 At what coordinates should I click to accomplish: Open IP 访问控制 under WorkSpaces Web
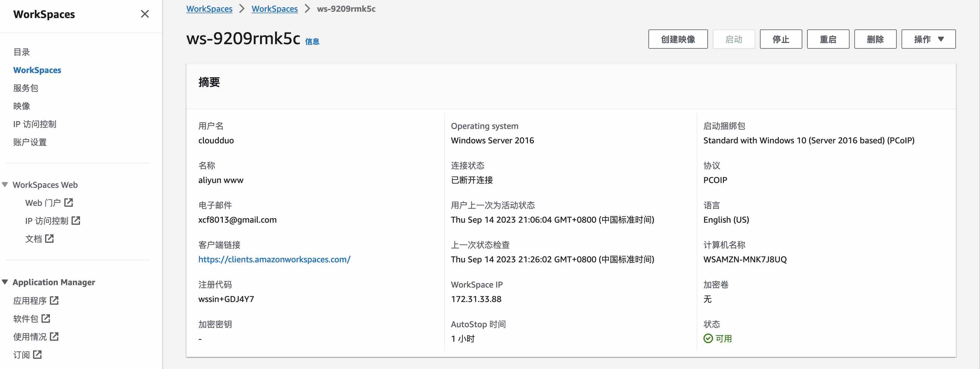pyautogui.click(x=47, y=221)
